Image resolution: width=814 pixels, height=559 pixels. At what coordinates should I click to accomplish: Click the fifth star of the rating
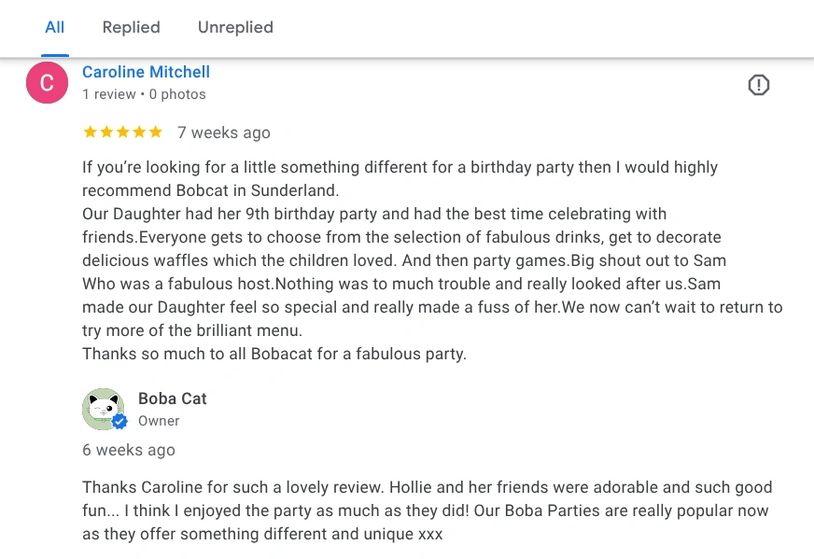tap(155, 132)
